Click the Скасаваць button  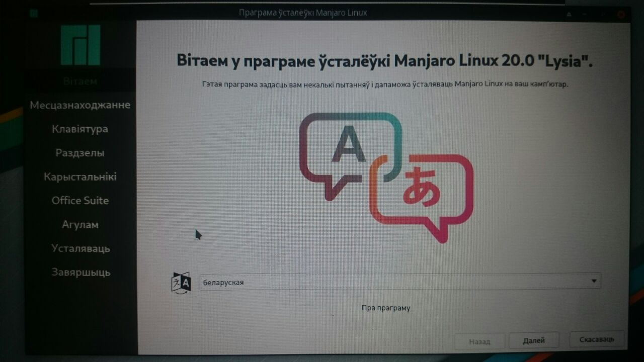pyautogui.click(x=597, y=339)
